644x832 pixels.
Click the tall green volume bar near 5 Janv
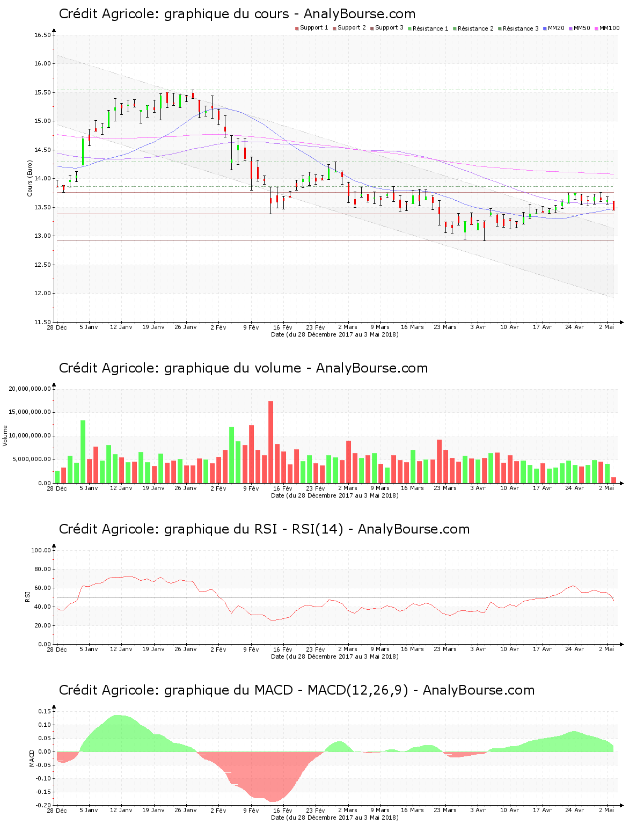point(83,451)
